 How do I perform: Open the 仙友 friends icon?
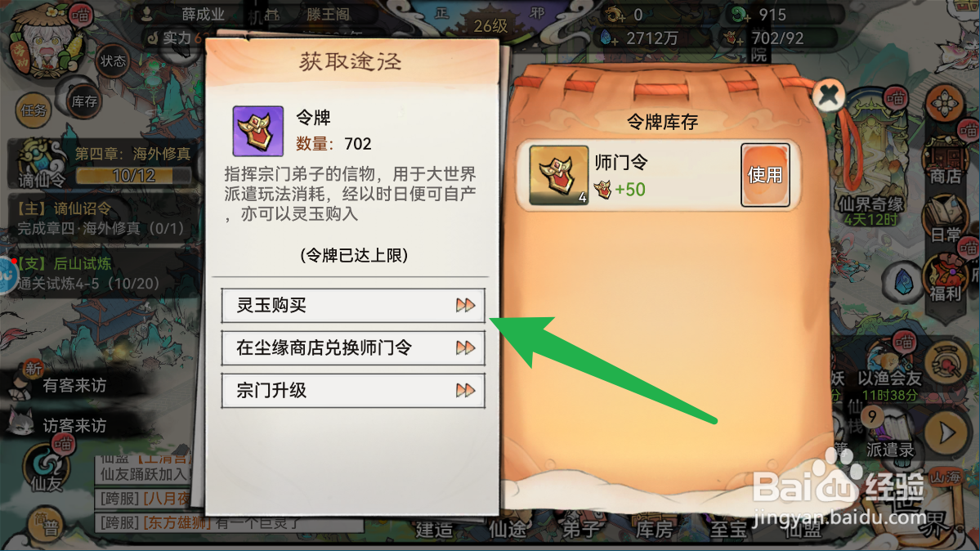coord(47,468)
